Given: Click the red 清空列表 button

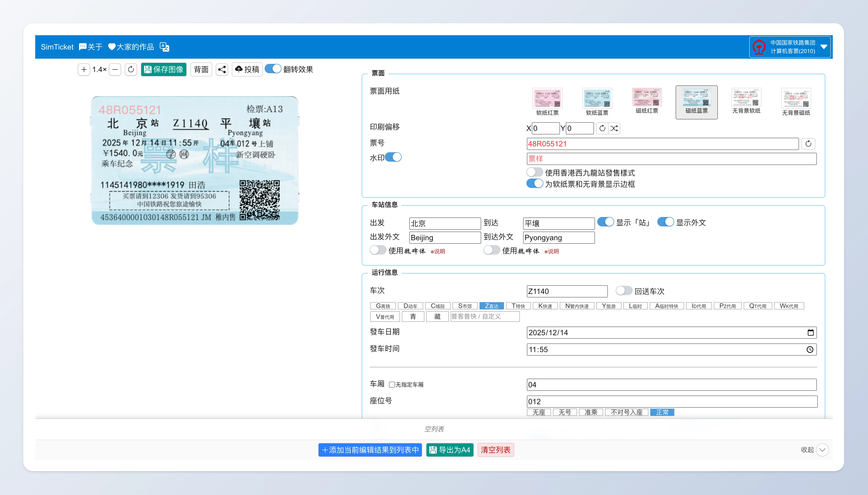Looking at the screenshot, I should click(x=495, y=450).
